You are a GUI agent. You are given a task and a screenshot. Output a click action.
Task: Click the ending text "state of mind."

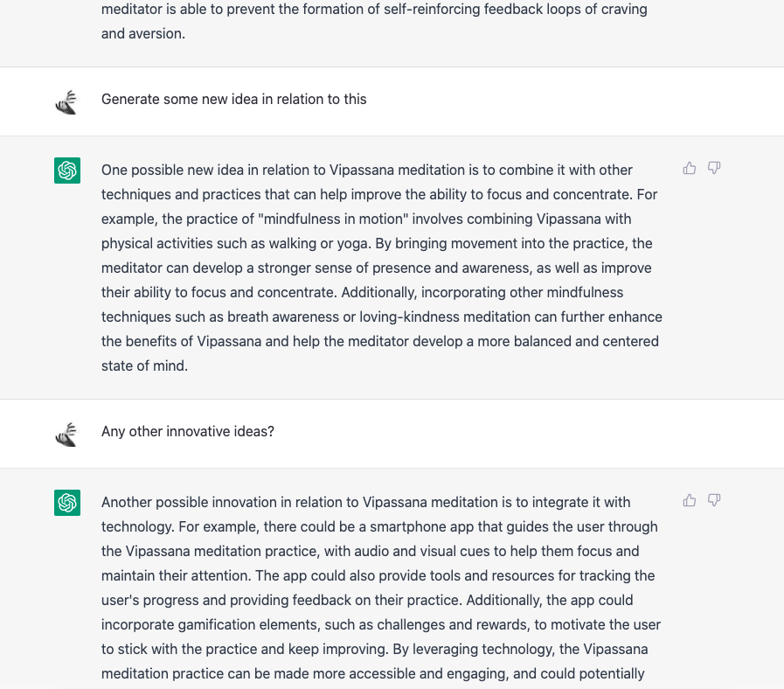pos(144,365)
